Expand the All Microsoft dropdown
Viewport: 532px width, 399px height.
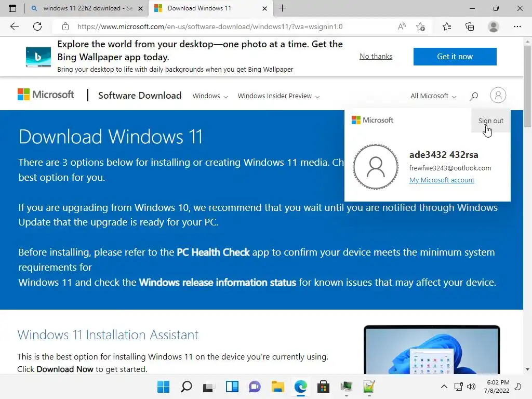point(433,96)
